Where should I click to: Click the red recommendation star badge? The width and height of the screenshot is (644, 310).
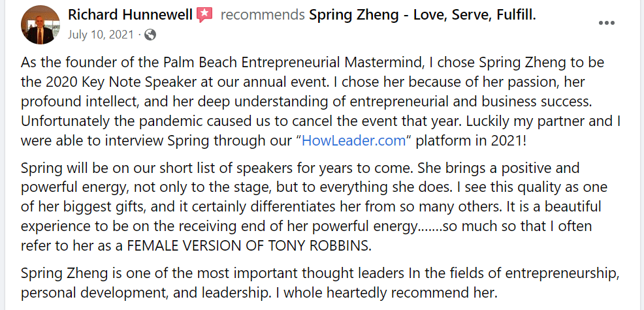tap(204, 14)
